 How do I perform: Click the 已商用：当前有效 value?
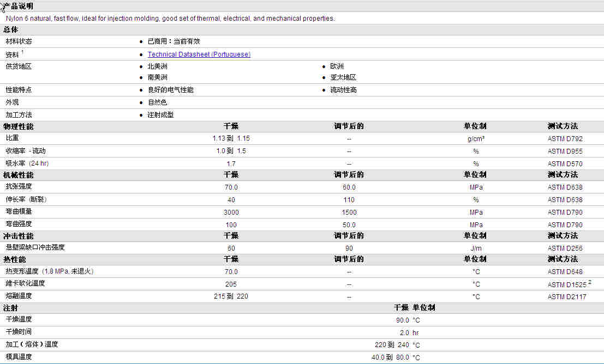point(174,41)
